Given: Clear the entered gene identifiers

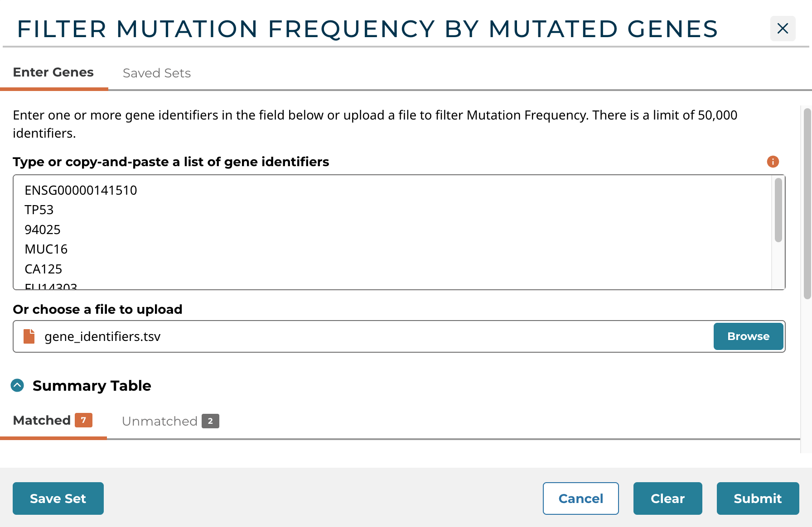Looking at the screenshot, I should [667, 498].
